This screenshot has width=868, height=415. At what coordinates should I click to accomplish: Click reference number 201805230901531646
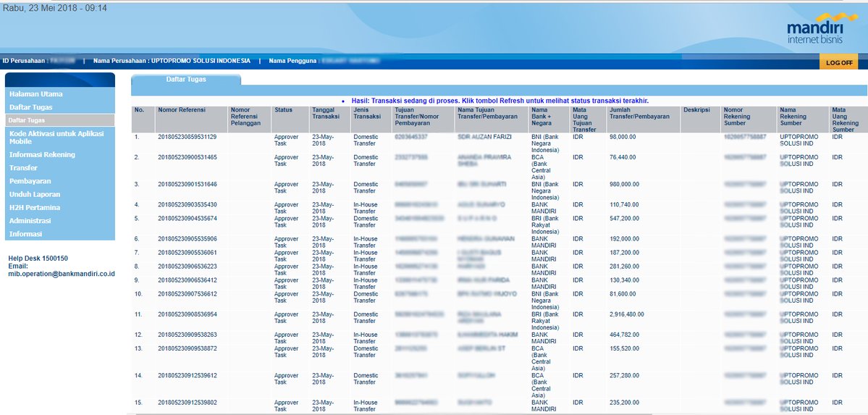(x=187, y=185)
